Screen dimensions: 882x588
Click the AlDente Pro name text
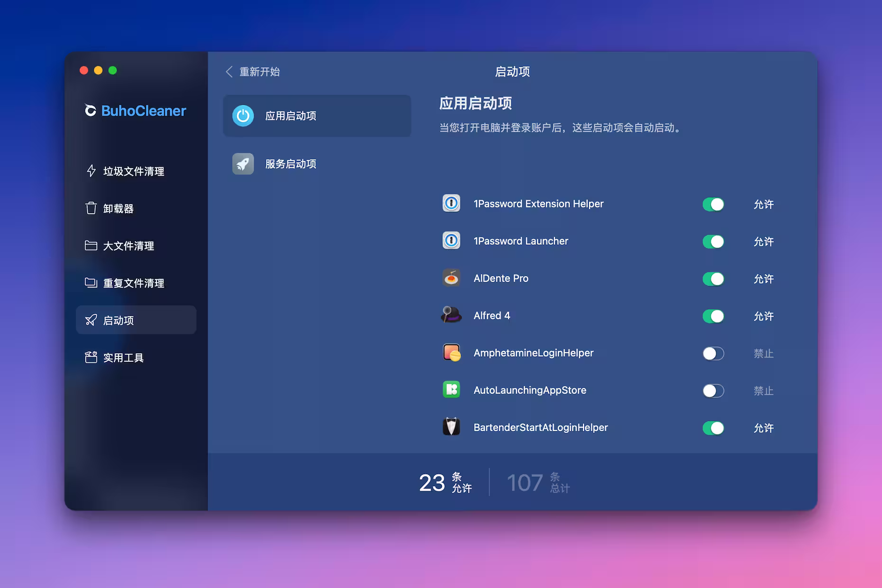(x=501, y=278)
